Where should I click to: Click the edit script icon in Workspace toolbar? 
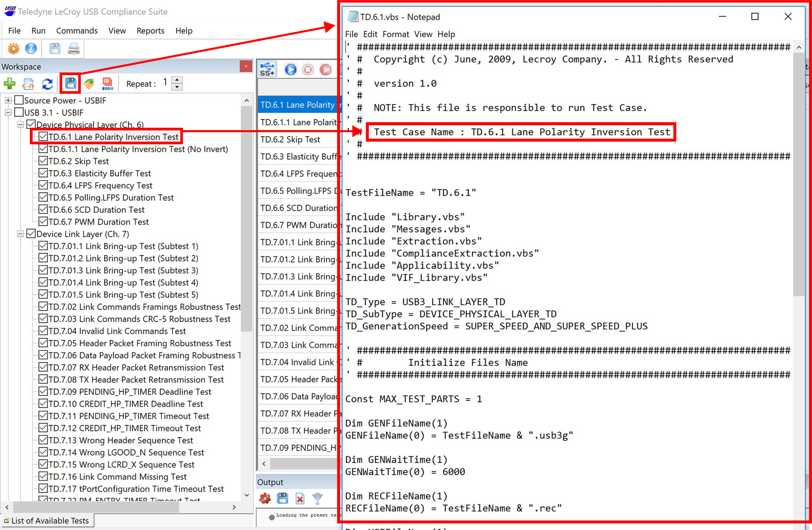pos(28,84)
